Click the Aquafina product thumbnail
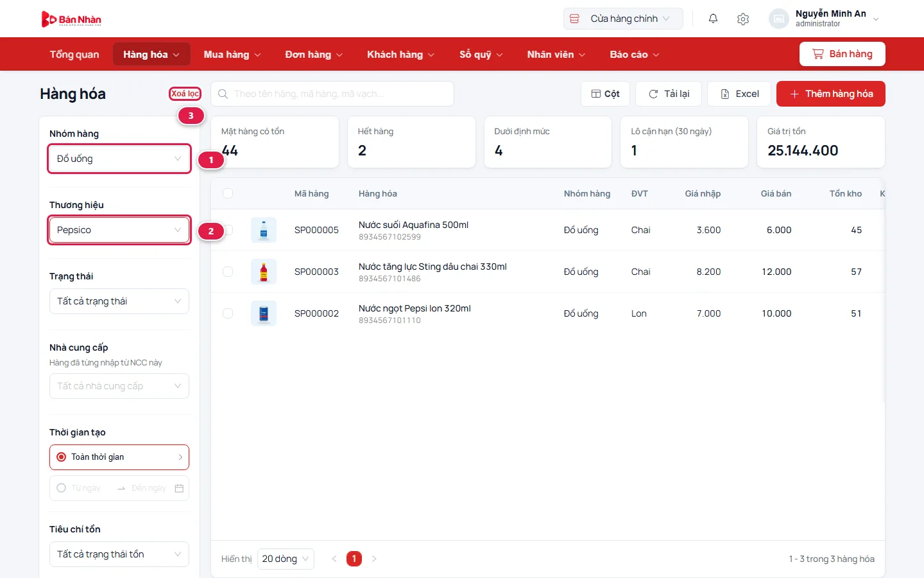924x578 pixels. tap(264, 230)
